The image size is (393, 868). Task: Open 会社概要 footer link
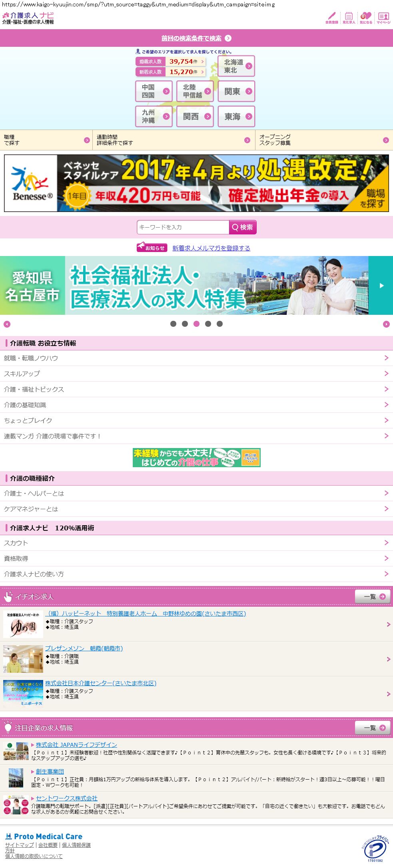coord(48,845)
